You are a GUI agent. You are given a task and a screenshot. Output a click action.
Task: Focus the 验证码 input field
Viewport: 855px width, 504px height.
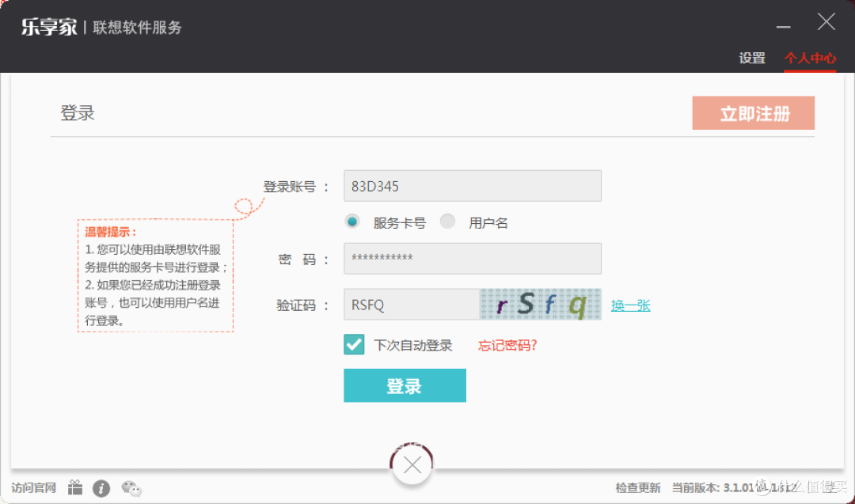tap(412, 304)
